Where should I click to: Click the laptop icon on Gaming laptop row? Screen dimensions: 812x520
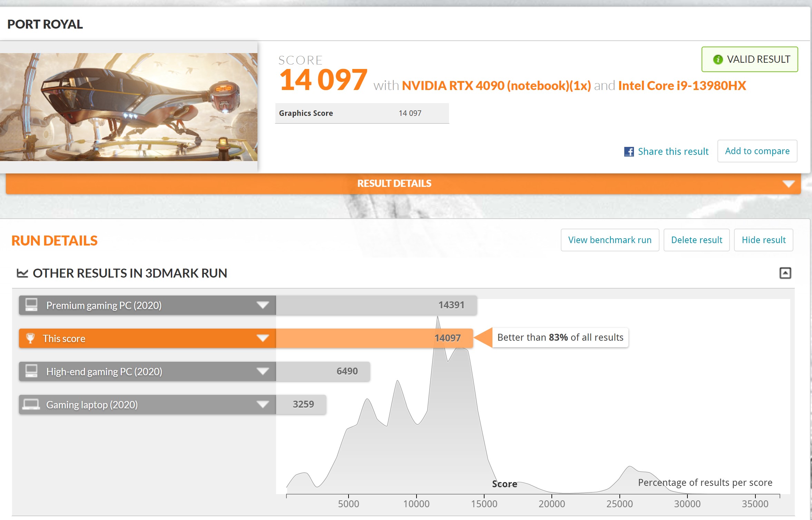31,404
